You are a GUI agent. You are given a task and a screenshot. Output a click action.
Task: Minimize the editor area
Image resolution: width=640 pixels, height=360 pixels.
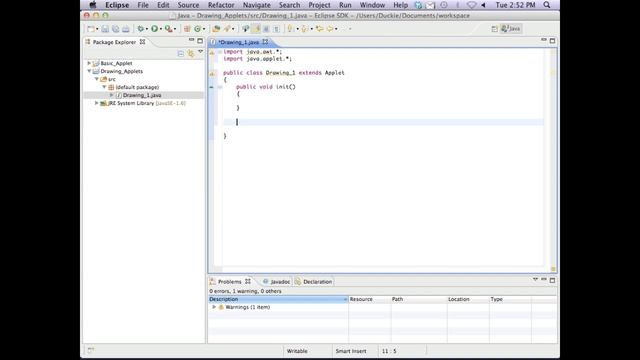(544, 40)
